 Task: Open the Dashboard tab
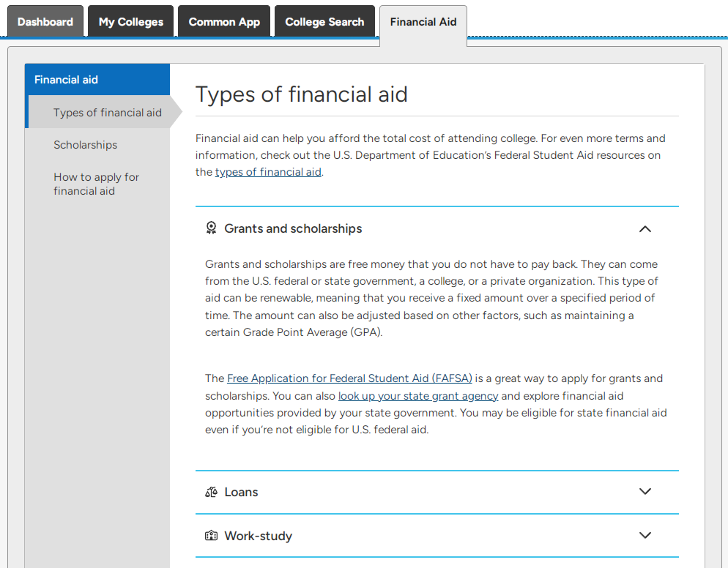(x=45, y=21)
